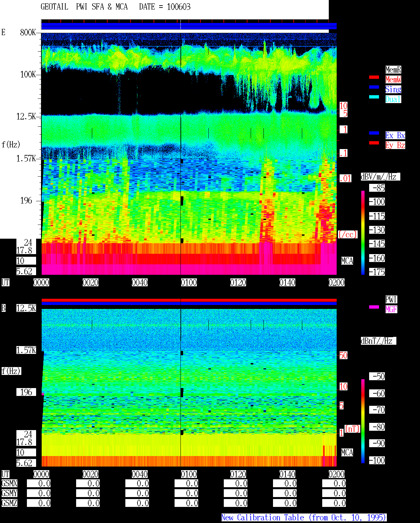Click the 0040 UT tick under B panel
Screen dimensions: 420x523
(140, 474)
